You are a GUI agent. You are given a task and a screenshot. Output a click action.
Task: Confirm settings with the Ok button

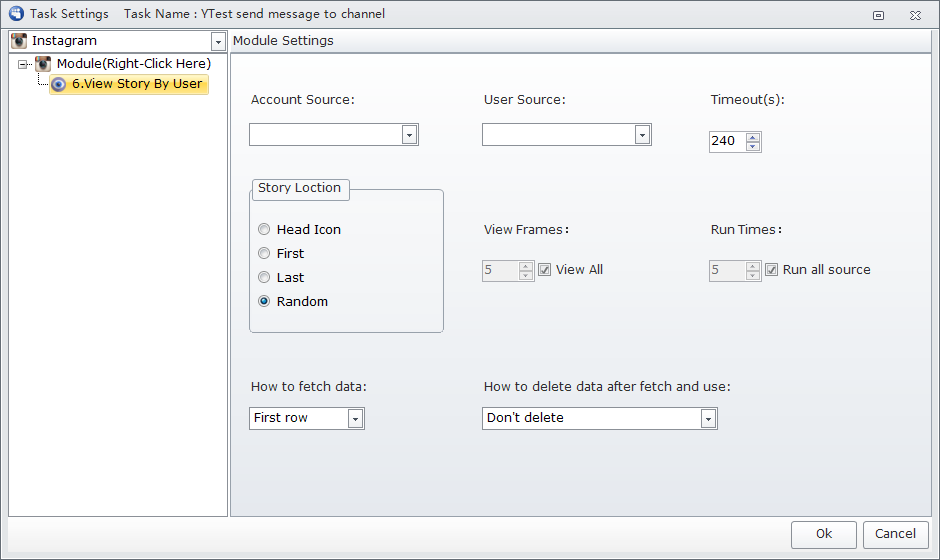(x=824, y=534)
